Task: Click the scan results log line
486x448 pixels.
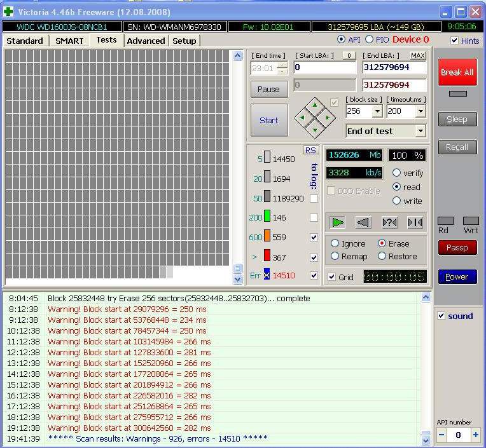Action: pos(158,438)
